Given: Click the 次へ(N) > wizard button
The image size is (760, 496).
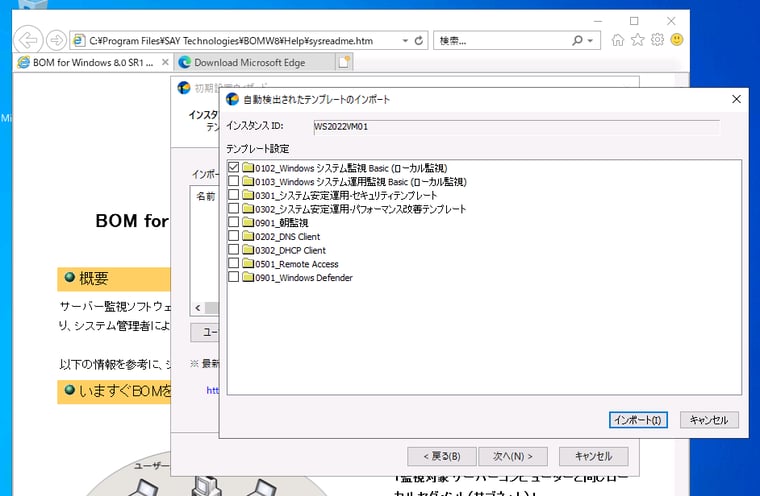Looking at the screenshot, I should [513, 456].
